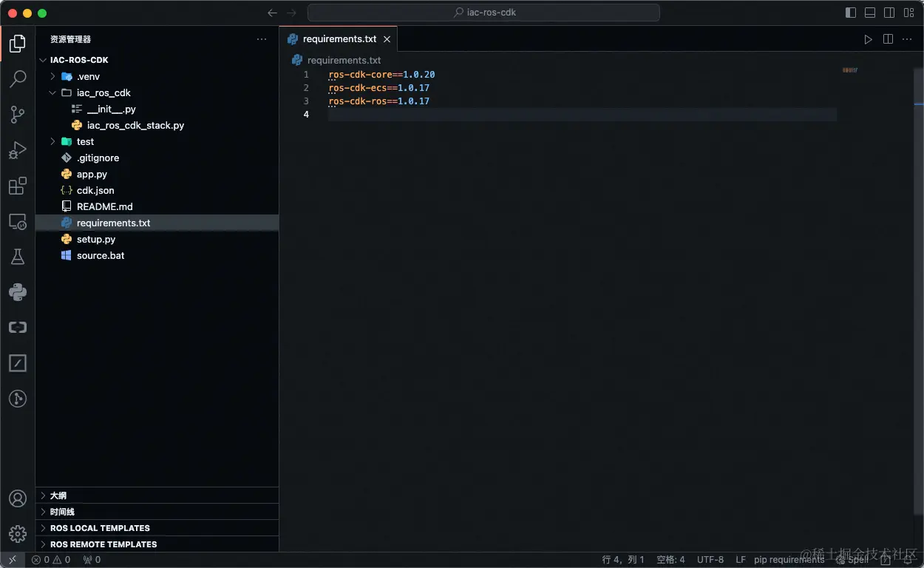Open the Explorer view in activity bar
924x568 pixels.
click(x=18, y=44)
